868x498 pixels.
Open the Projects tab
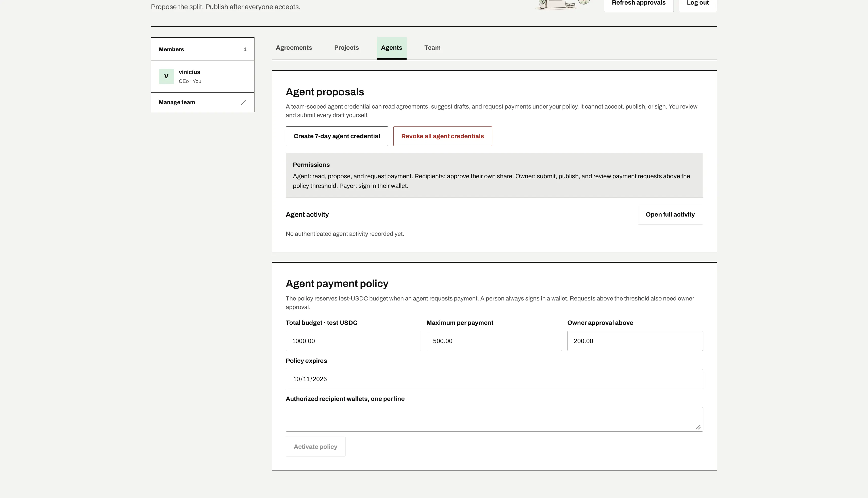point(346,48)
